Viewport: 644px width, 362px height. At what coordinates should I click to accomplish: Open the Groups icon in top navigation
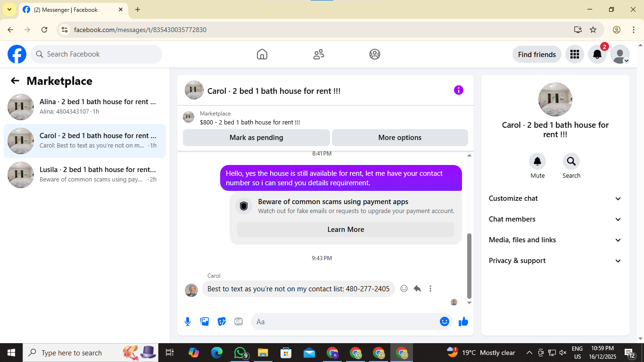pyautogui.click(x=375, y=54)
